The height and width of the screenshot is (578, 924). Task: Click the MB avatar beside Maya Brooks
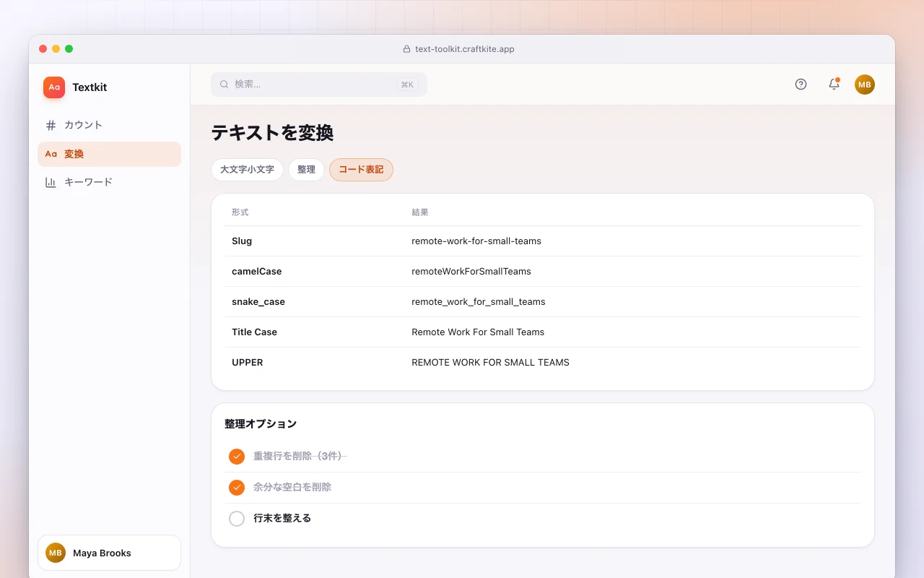click(x=56, y=553)
